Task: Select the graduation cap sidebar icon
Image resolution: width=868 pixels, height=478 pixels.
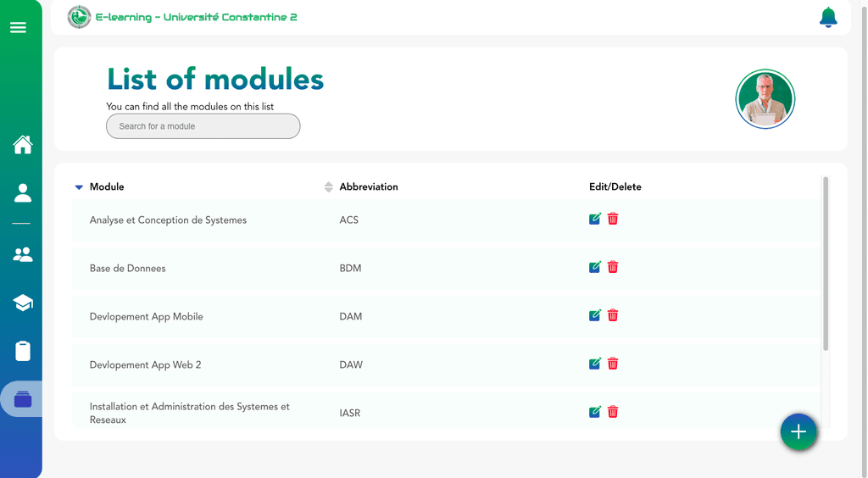Action: click(x=23, y=303)
